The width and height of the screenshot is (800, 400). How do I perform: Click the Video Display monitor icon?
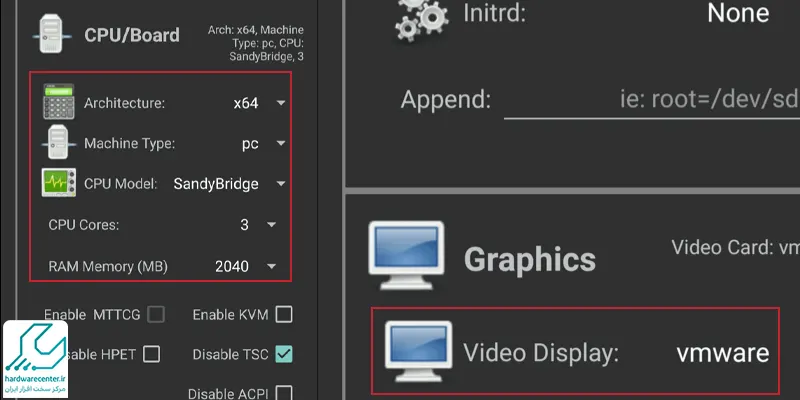coord(418,351)
